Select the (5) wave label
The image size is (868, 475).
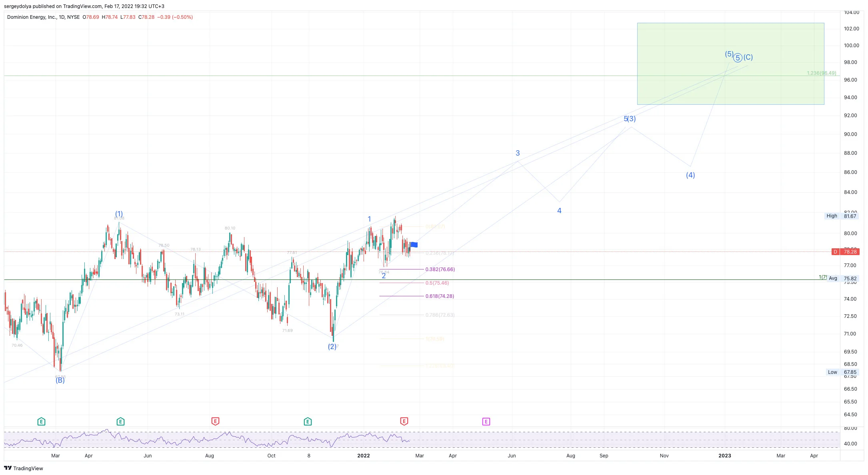pyautogui.click(x=729, y=54)
